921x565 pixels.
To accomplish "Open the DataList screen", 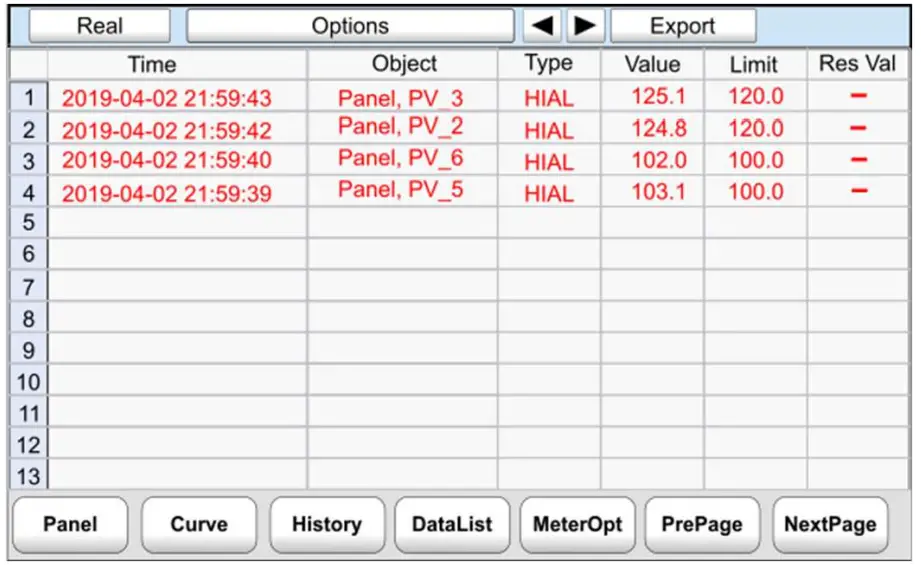I will pyautogui.click(x=452, y=524).
